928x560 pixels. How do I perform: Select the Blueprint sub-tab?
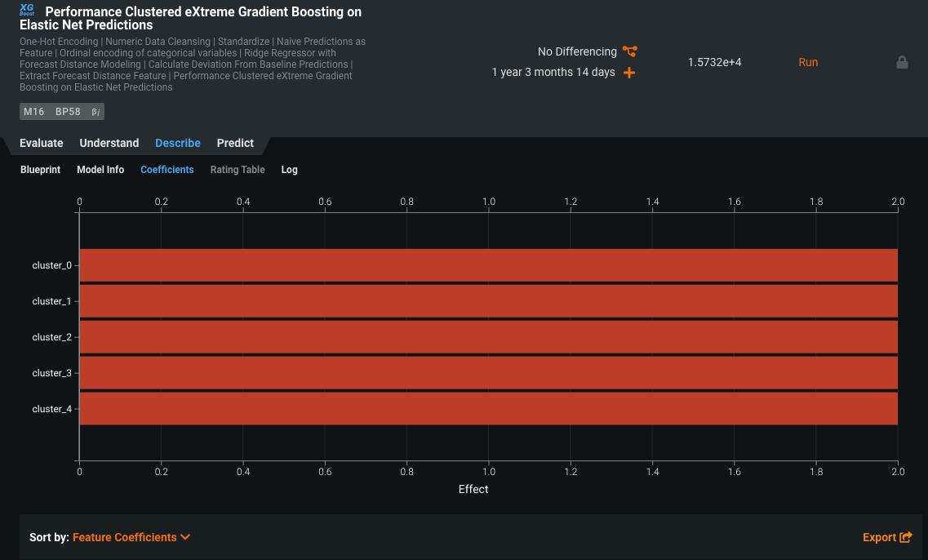[41, 170]
